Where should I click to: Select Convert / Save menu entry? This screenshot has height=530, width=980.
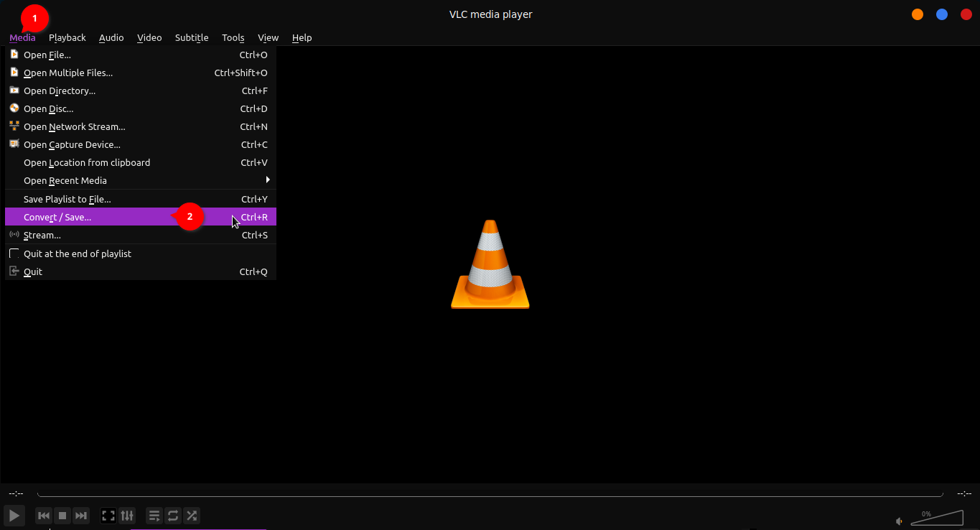[57, 217]
